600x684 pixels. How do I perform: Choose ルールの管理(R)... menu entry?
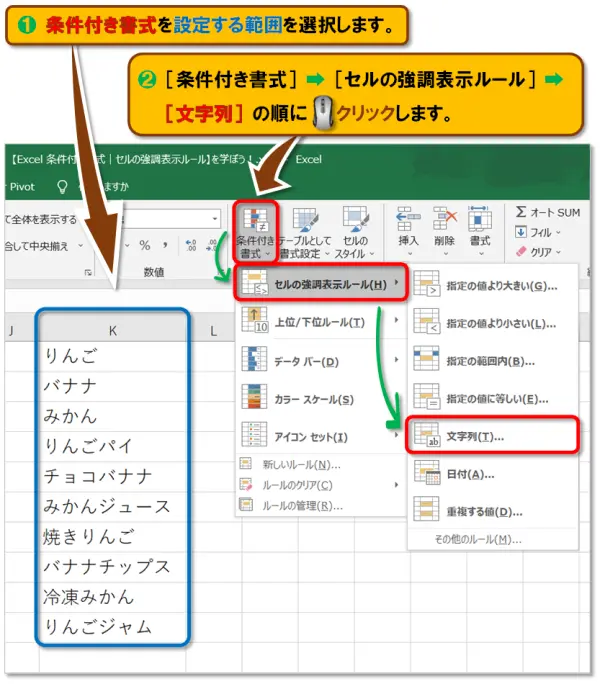tap(321, 506)
